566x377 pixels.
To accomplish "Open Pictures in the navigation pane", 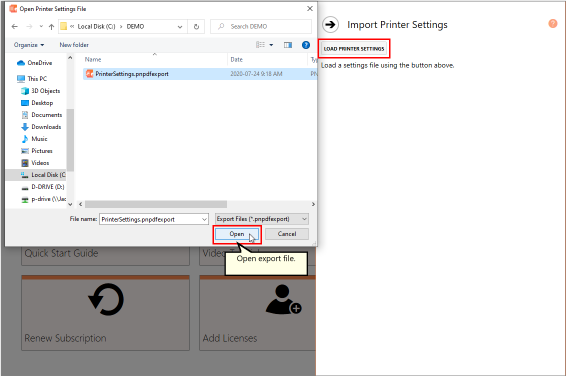I will pyautogui.click(x=37, y=151).
